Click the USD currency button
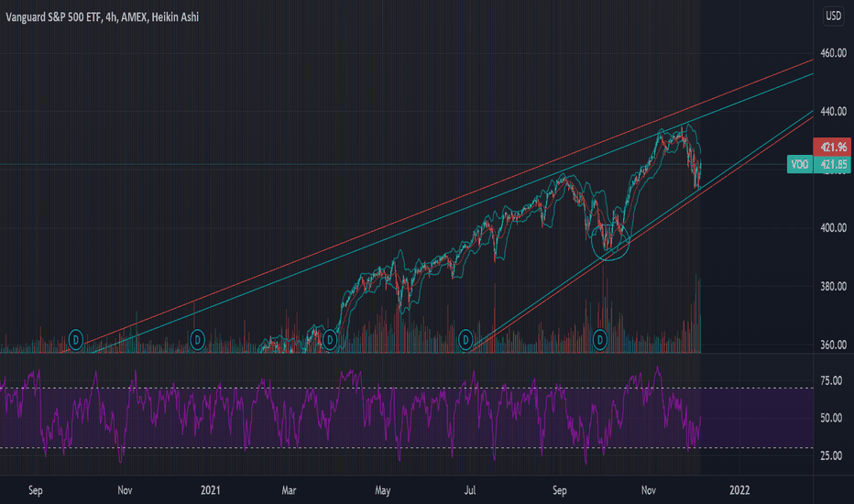The width and height of the screenshot is (854, 504). pyautogui.click(x=833, y=16)
